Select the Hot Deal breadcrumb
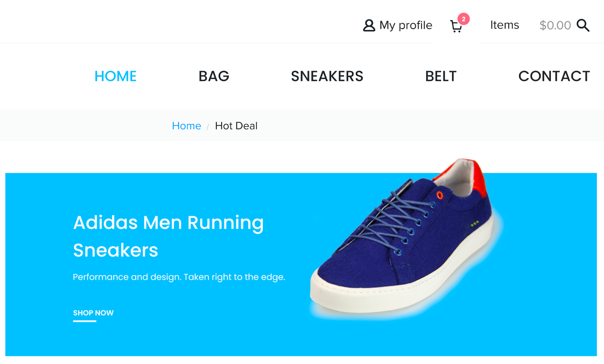Image resolution: width=604 pixels, height=364 pixels. (x=236, y=126)
